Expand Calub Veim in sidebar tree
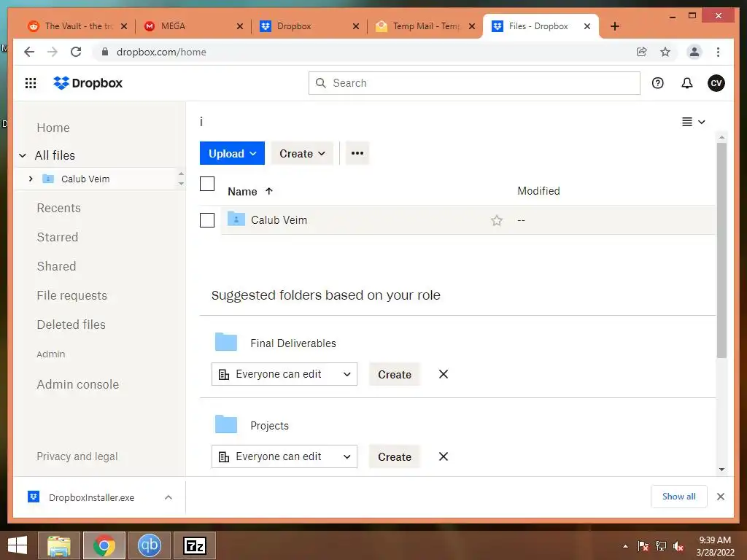 [x=31, y=179]
